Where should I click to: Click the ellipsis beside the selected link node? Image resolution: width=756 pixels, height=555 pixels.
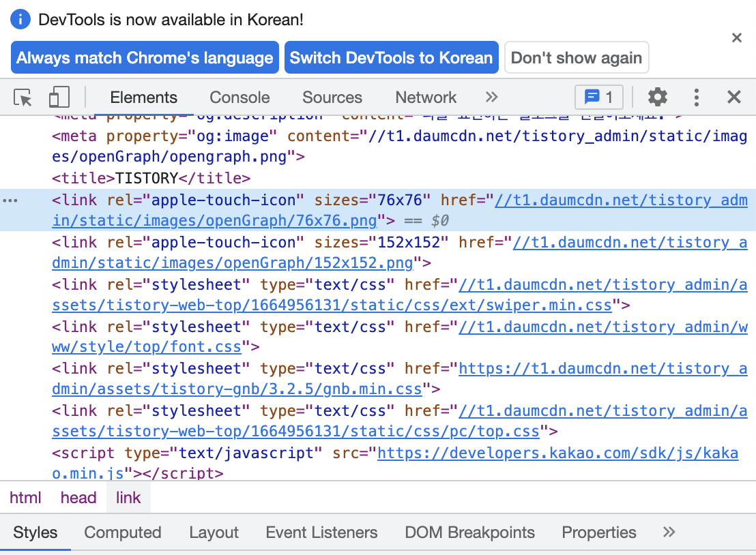coord(10,200)
